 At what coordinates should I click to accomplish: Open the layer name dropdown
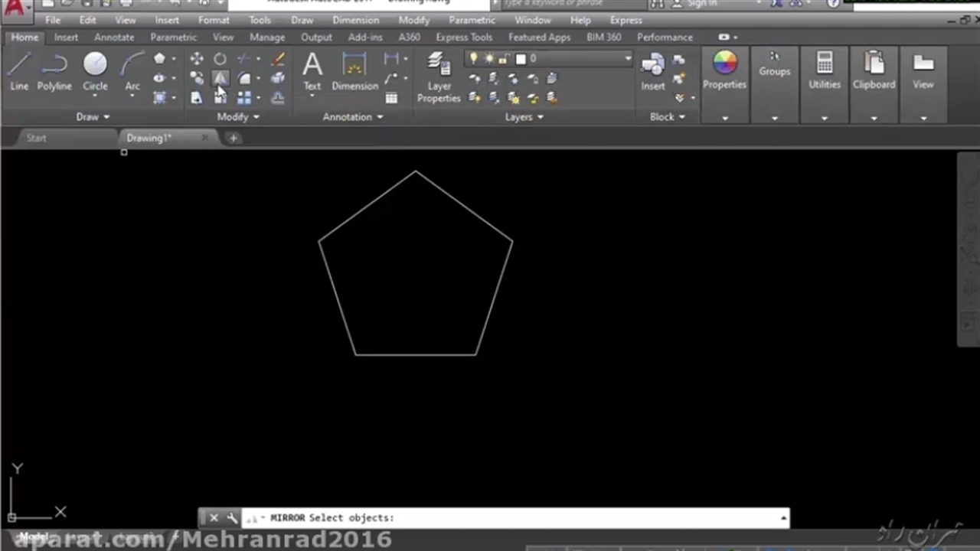point(627,59)
